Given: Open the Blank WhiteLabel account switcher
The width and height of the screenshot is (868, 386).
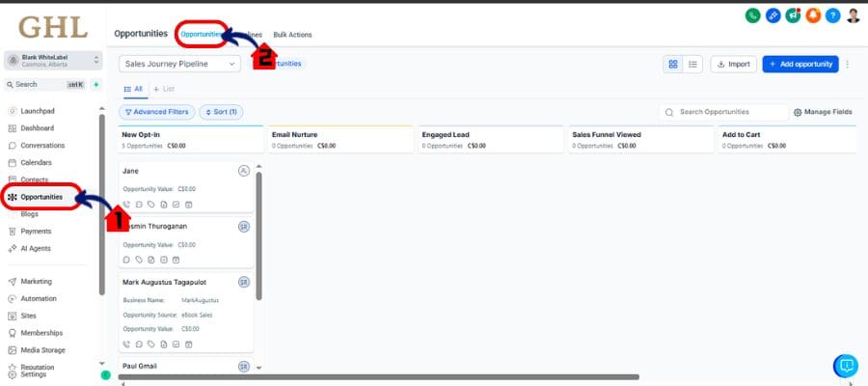Looking at the screenshot, I should point(52,60).
